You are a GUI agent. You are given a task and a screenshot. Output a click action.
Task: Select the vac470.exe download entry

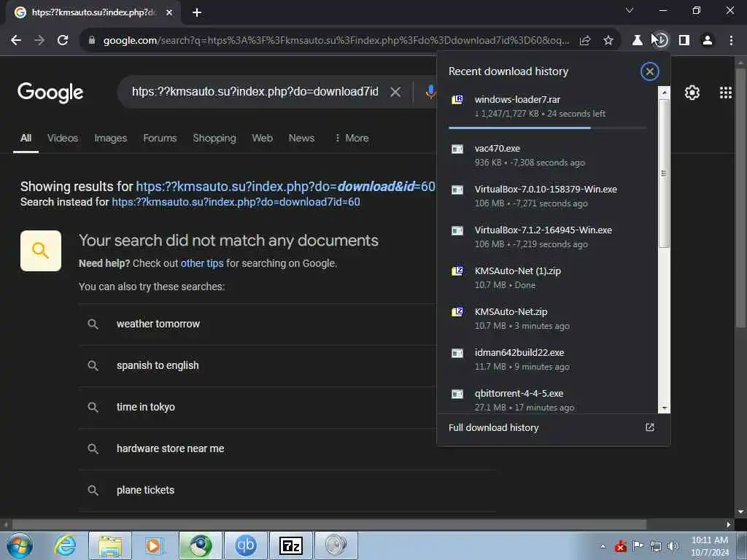click(x=547, y=155)
